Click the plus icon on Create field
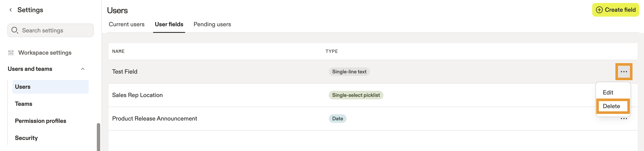This screenshot has width=644, height=151. 599,10
